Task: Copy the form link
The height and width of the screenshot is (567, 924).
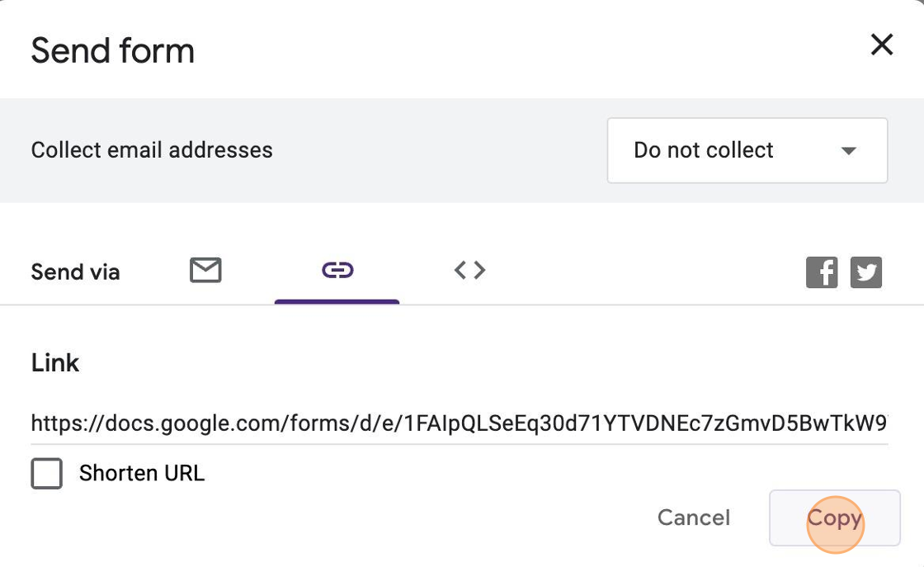Action: pyautogui.click(x=834, y=518)
